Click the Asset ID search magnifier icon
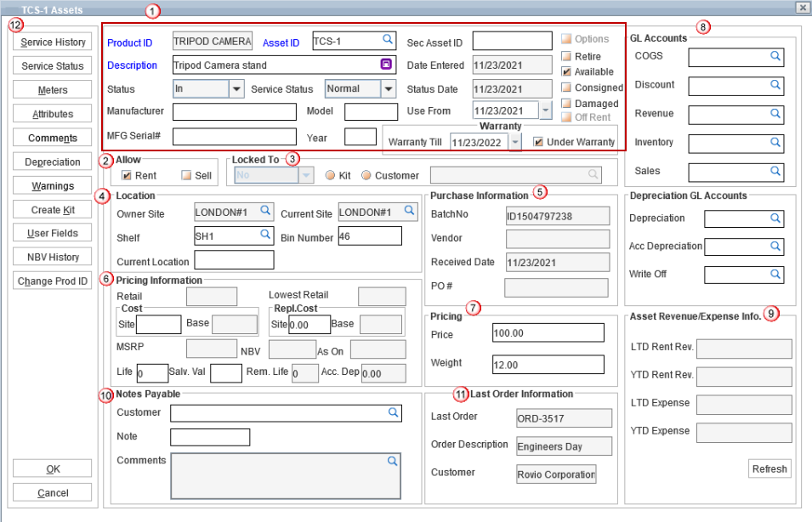The height and width of the screenshot is (522, 812). pyautogui.click(x=387, y=39)
